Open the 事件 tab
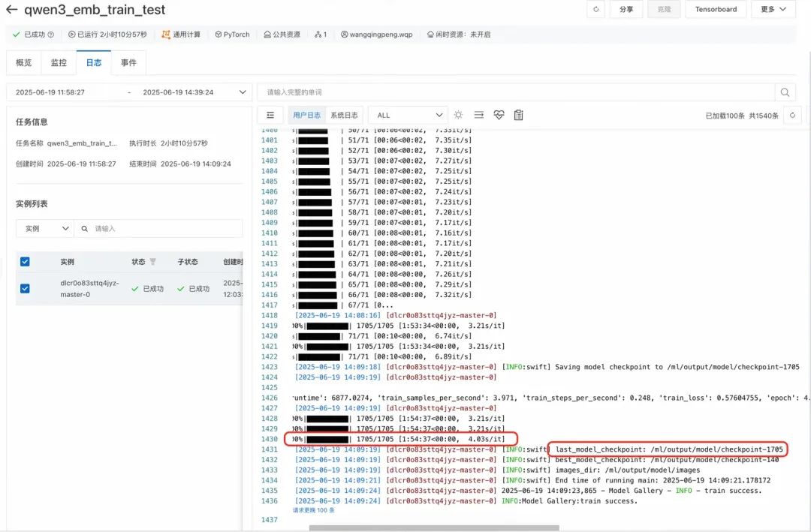 128,63
